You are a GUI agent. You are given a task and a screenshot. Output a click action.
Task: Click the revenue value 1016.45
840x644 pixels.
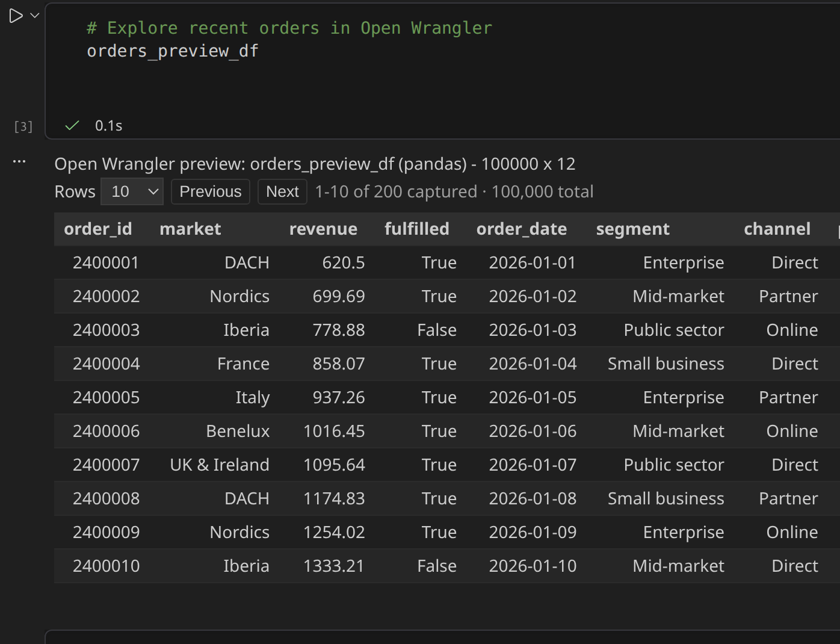tap(334, 431)
